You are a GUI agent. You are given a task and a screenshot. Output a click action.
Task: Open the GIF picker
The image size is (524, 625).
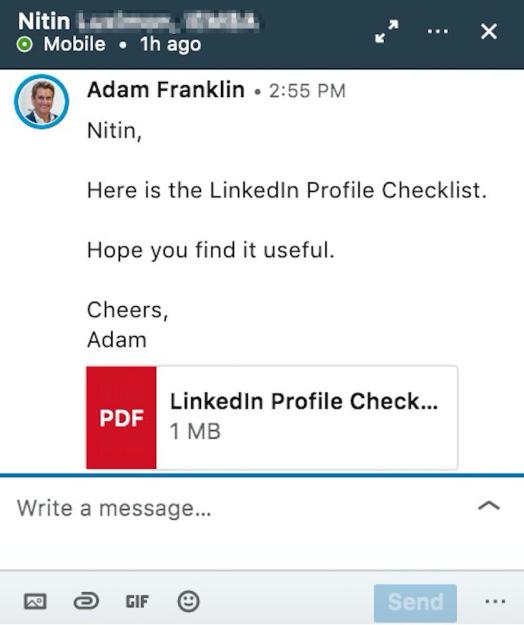pyautogui.click(x=137, y=601)
